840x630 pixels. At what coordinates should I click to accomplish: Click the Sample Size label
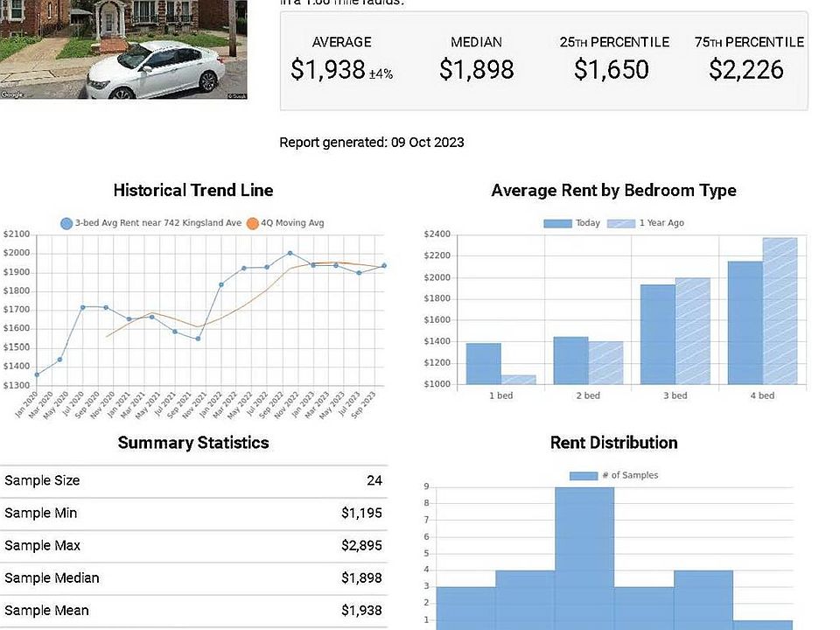click(42, 480)
